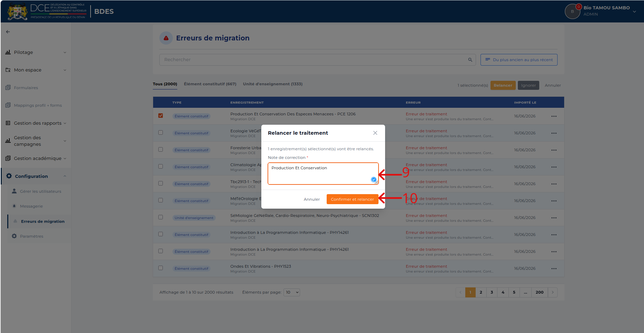Open three-dot menu for SéMiologie GéNéRale row
The height and width of the screenshot is (333, 644).
pos(554,218)
